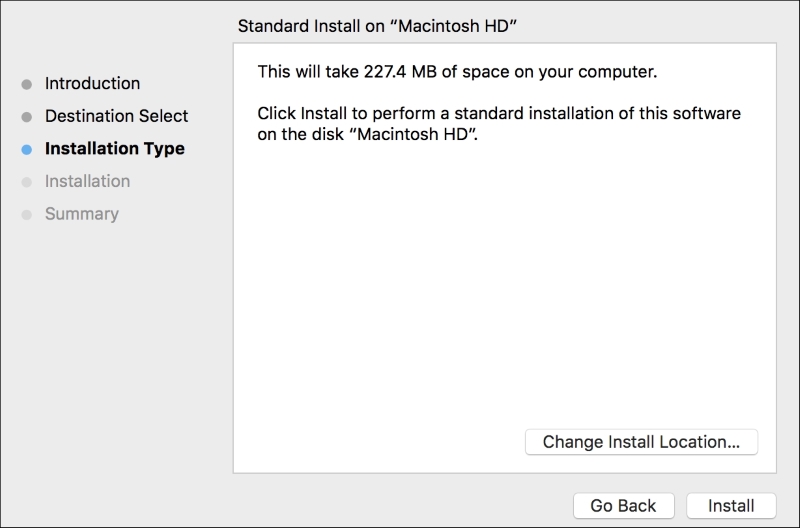Screen dimensions: 800x528
Task: Click the grayed-out Summary step label
Action: tap(81, 214)
